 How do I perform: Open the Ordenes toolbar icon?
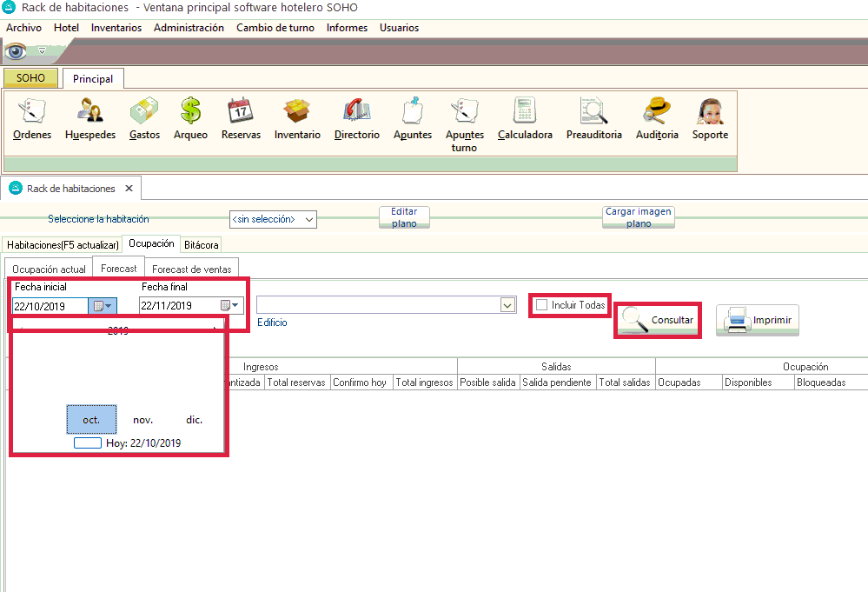32,112
